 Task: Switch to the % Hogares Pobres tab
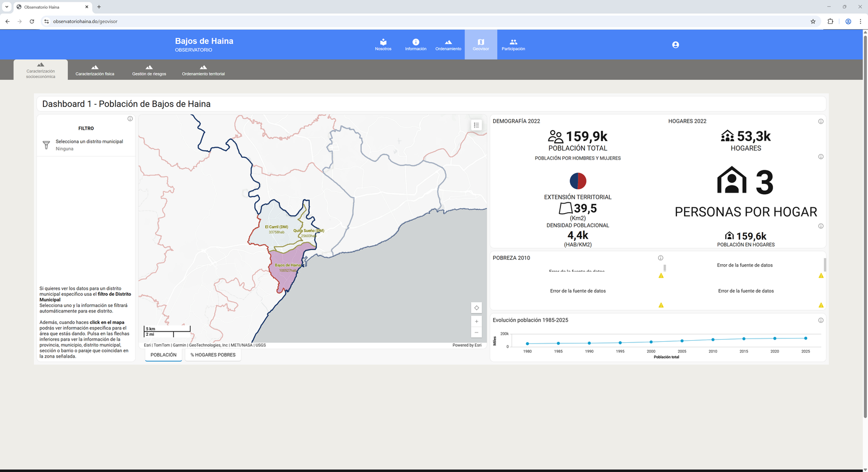[213, 355]
